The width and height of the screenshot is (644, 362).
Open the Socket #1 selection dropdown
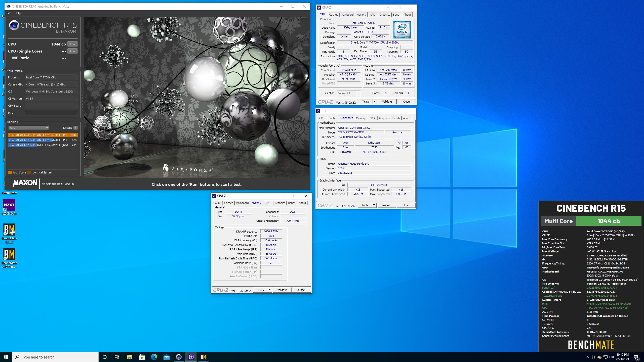point(348,93)
